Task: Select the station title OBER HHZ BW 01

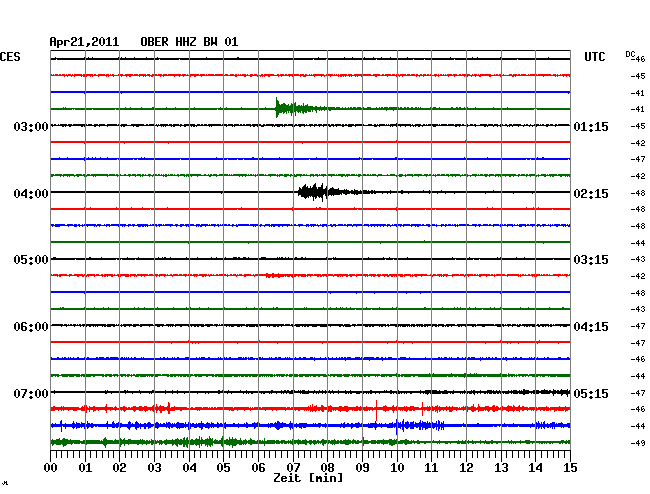Action: point(189,42)
